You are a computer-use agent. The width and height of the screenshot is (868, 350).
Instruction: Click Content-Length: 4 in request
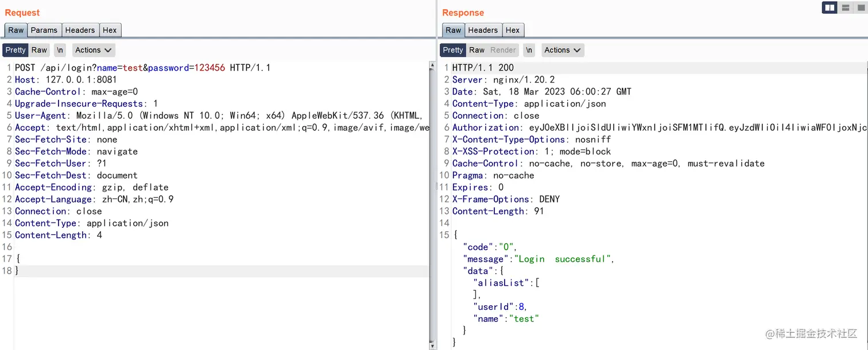pyautogui.click(x=59, y=235)
